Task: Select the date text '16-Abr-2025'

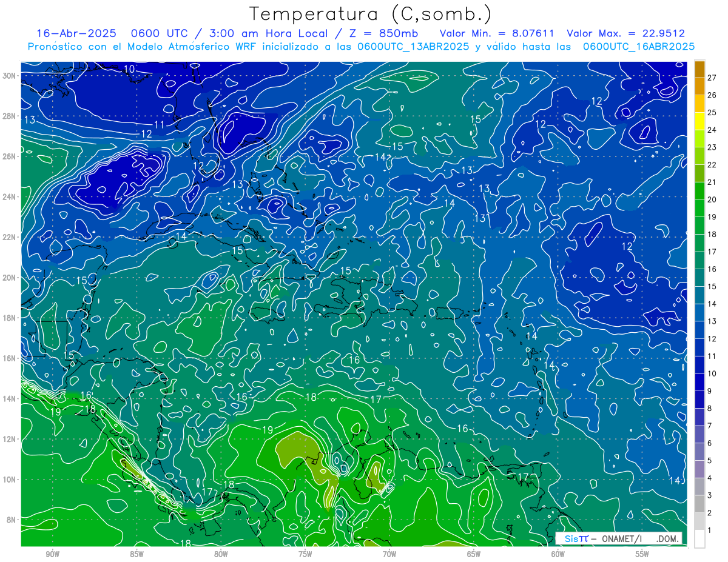Action: 78,33
